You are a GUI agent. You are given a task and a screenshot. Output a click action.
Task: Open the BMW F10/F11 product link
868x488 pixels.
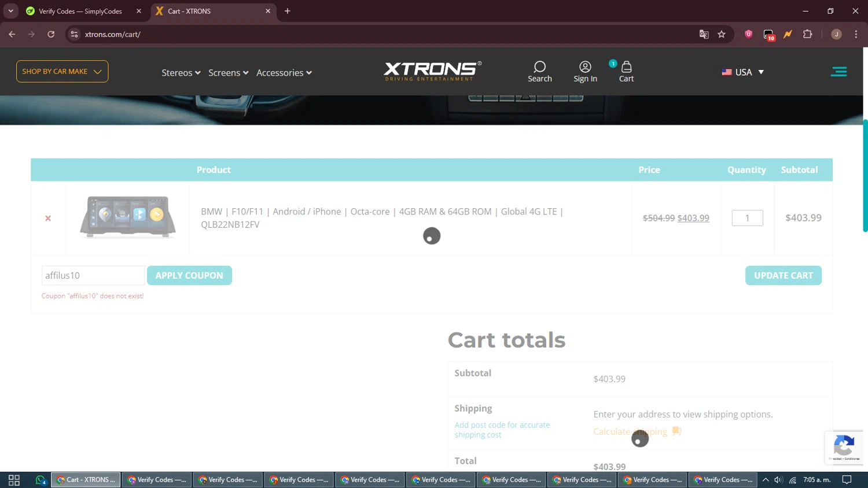382,218
